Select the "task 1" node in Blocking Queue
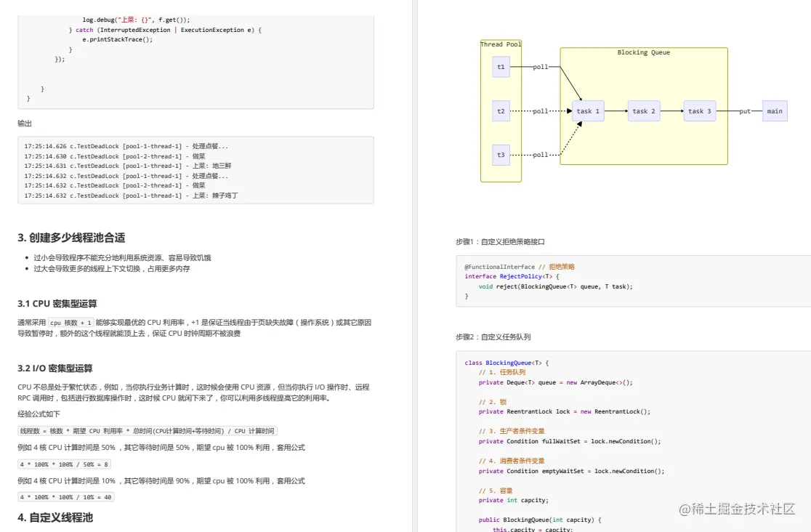This screenshot has height=532, width=811. pos(588,110)
